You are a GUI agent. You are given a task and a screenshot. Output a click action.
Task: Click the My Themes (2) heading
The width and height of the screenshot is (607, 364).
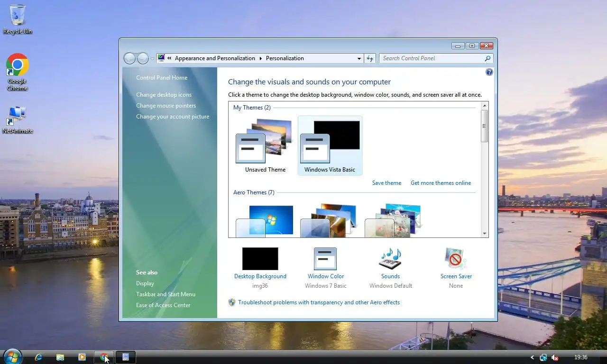(252, 108)
